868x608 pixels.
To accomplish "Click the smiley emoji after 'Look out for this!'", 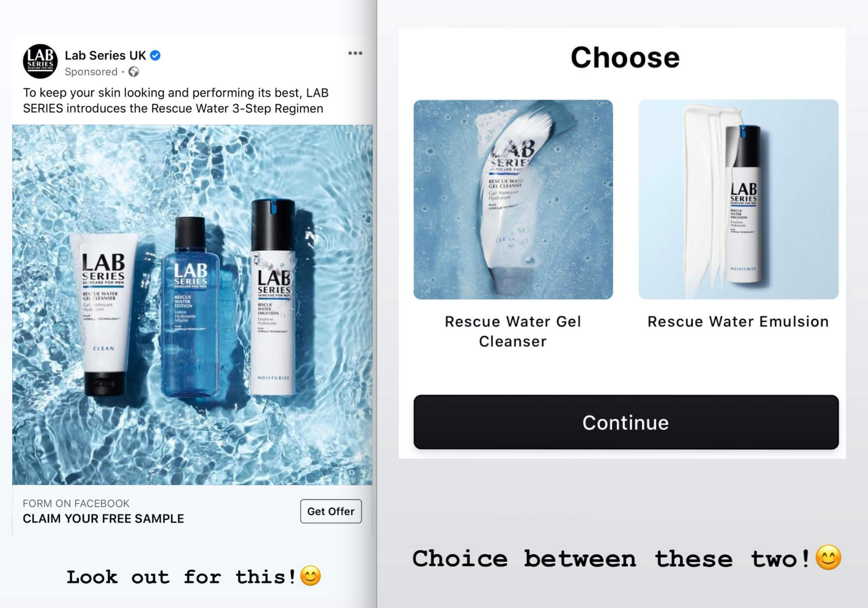I will 310,576.
